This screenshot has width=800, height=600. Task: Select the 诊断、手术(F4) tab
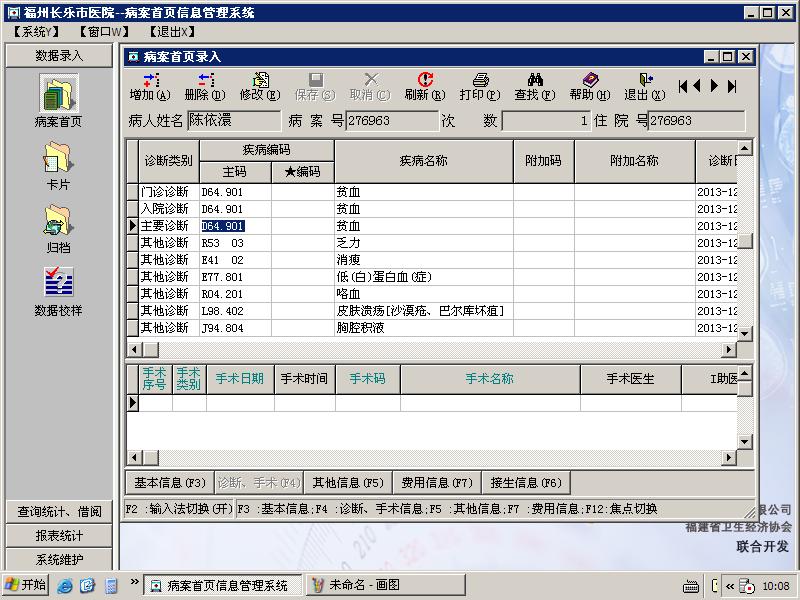[x=259, y=483]
